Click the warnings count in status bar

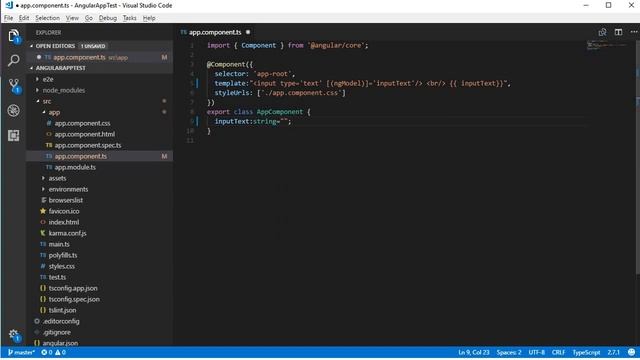coord(60,352)
